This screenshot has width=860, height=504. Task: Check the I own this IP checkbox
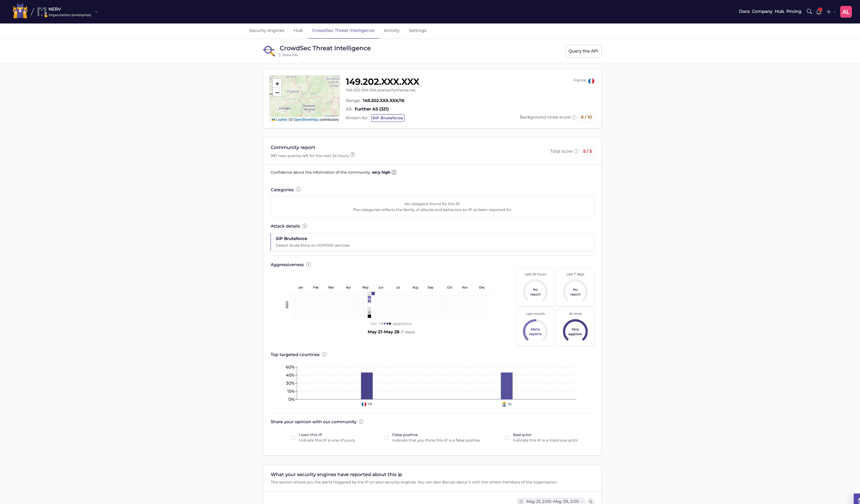coord(293,438)
